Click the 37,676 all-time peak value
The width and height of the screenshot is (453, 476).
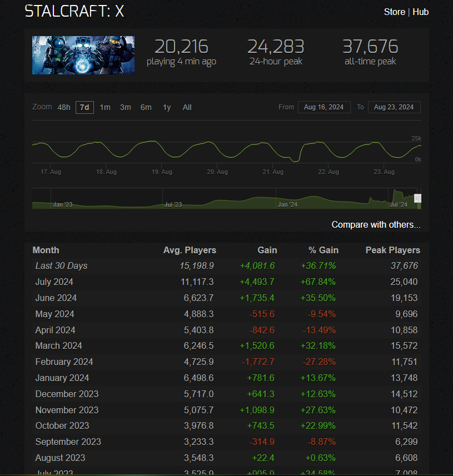pos(370,47)
